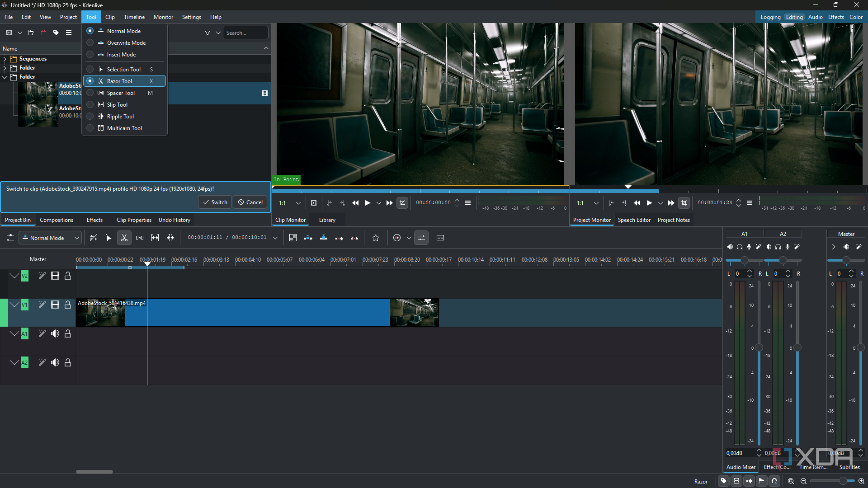Open the tag icon in Project Bin toolbar

coord(56,33)
